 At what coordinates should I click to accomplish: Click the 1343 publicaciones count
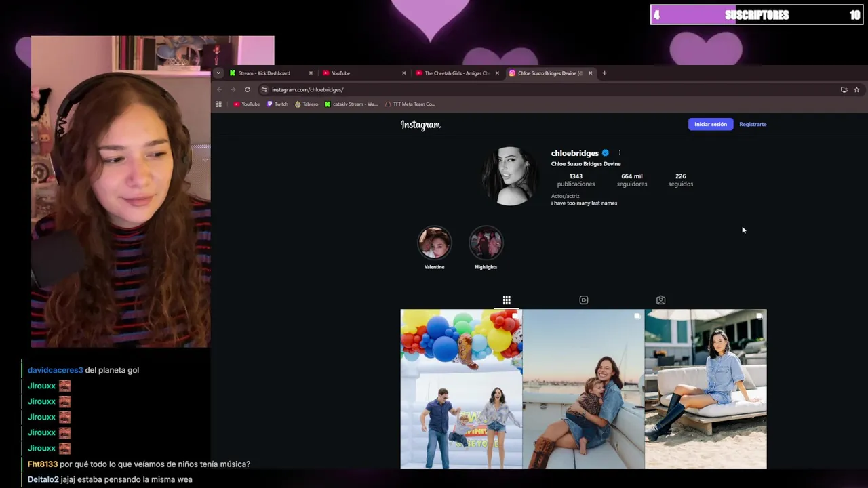pos(576,180)
